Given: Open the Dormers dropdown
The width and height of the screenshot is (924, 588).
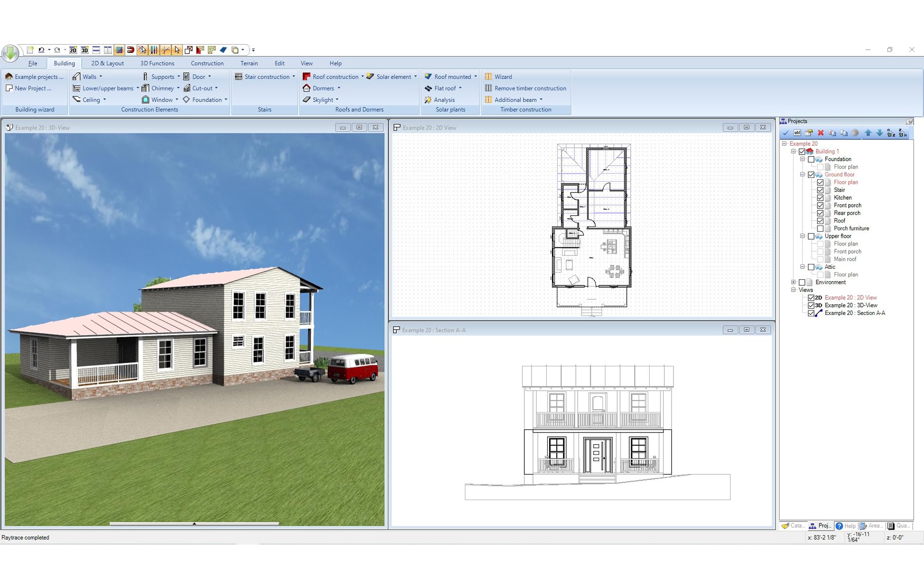Looking at the screenshot, I should click(x=339, y=88).
